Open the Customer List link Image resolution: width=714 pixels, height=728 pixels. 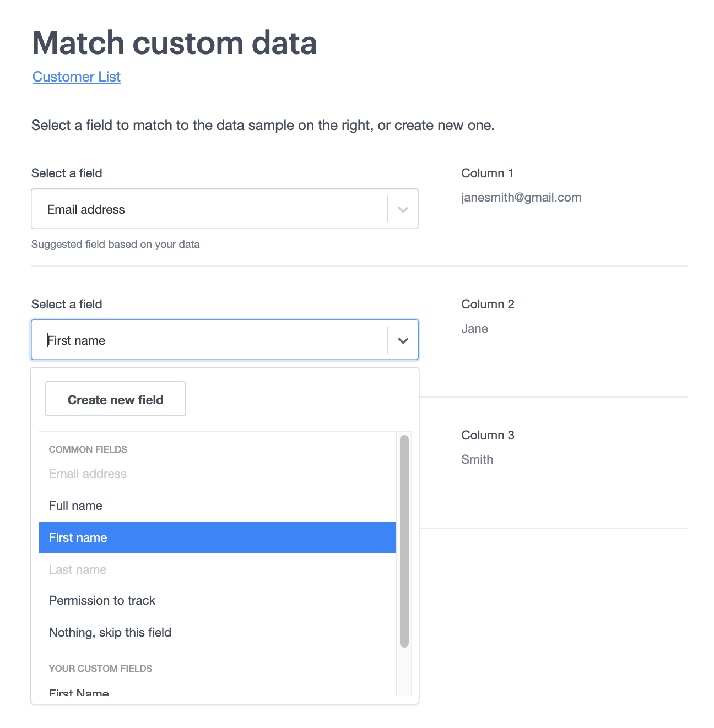76,77
